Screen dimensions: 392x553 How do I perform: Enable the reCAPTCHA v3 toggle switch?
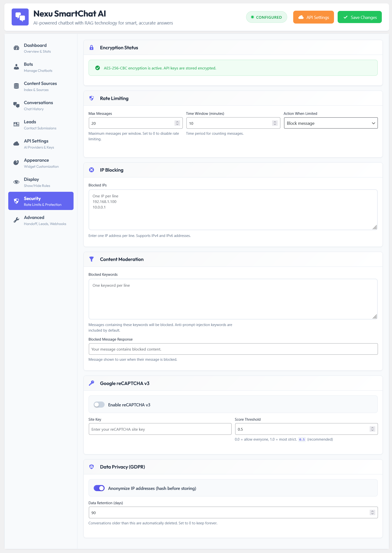(x=99, y=404)
